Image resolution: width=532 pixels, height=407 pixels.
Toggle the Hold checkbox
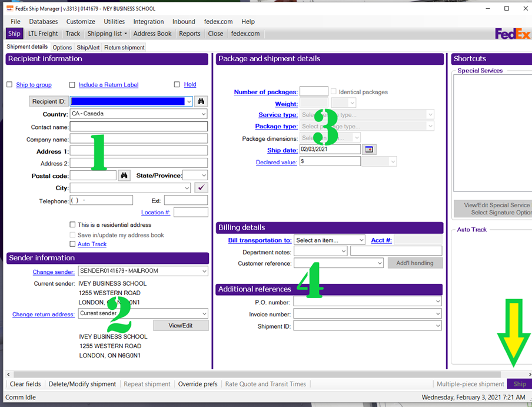[x=177, y=84]
